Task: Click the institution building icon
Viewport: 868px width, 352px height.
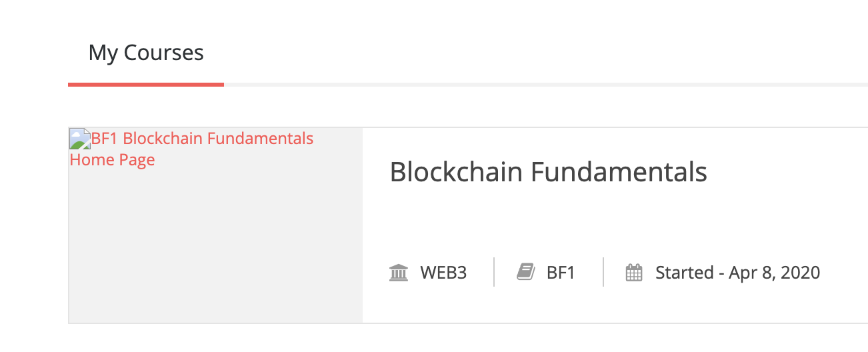Action: coord(398,273)
